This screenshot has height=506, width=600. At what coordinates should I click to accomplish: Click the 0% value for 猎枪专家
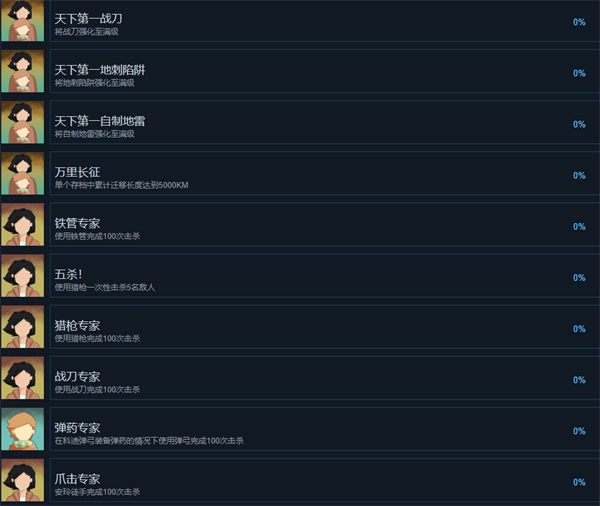579,329
